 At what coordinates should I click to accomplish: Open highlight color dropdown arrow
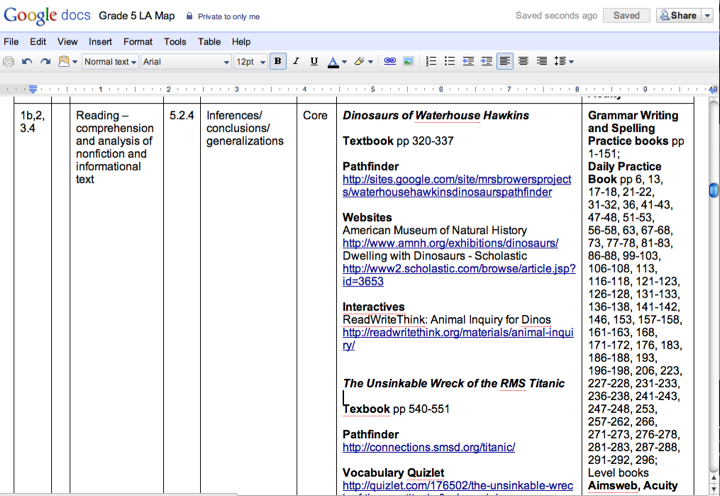pyautogui.click(x=370, y=62)
